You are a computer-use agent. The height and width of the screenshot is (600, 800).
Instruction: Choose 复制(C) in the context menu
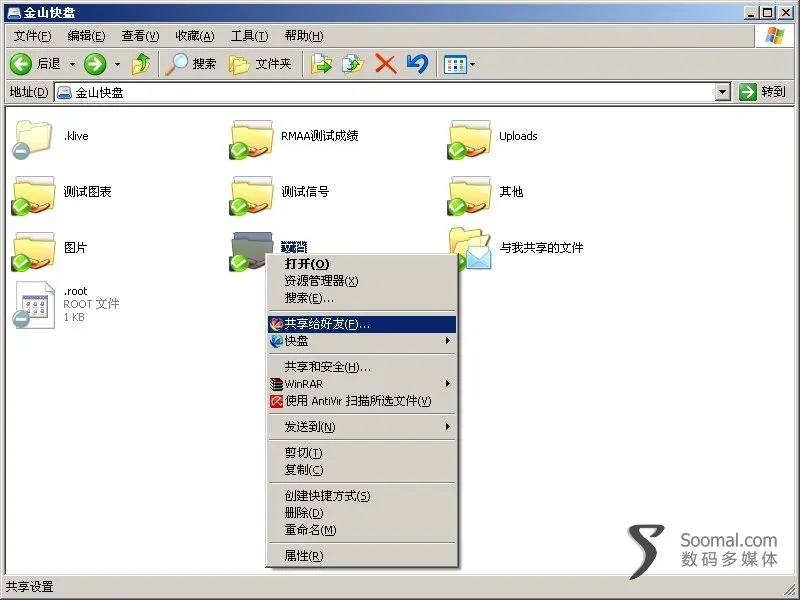click(x=362, y=469)
